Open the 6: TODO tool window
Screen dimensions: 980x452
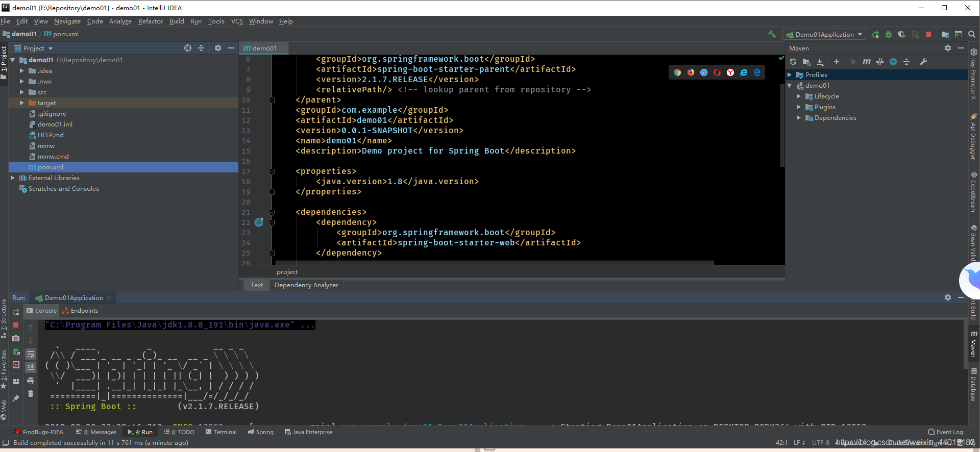coord(179,432)
